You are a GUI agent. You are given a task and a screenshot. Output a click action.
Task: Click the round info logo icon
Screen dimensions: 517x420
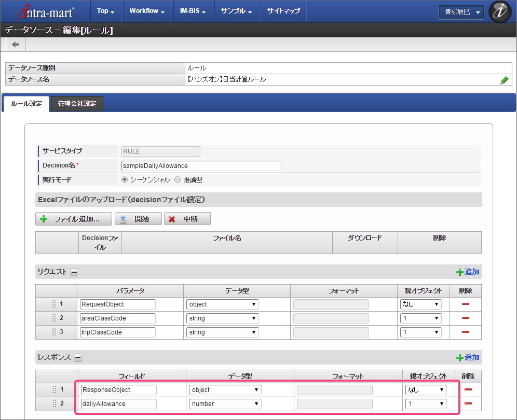tap(500, 11)
